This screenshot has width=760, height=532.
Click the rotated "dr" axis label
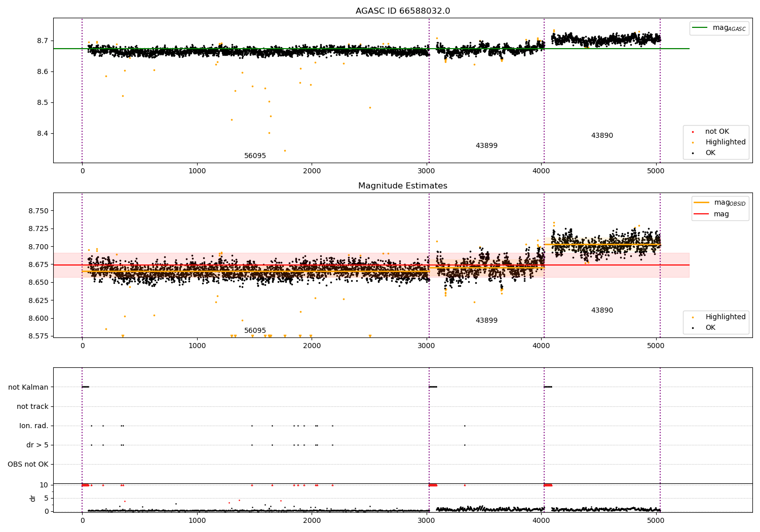33,498
